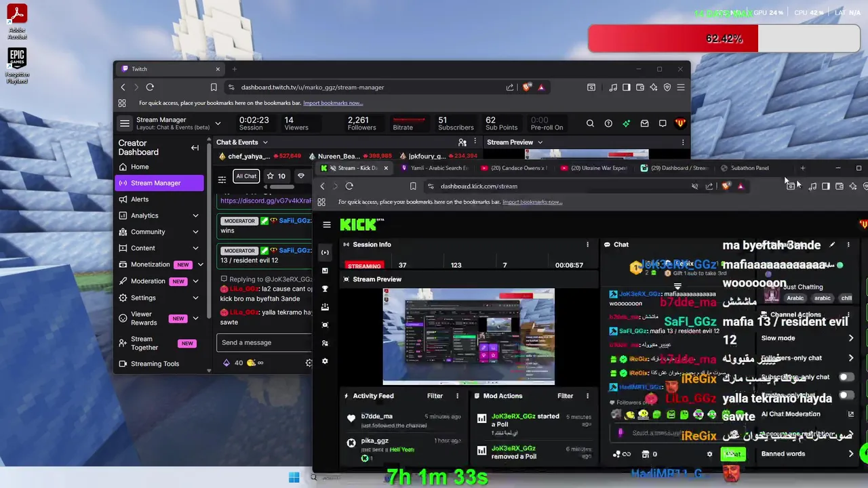Open Twitch inbox envelope icon
Viewport: 868px width, 488px height.
click(644, 123)
